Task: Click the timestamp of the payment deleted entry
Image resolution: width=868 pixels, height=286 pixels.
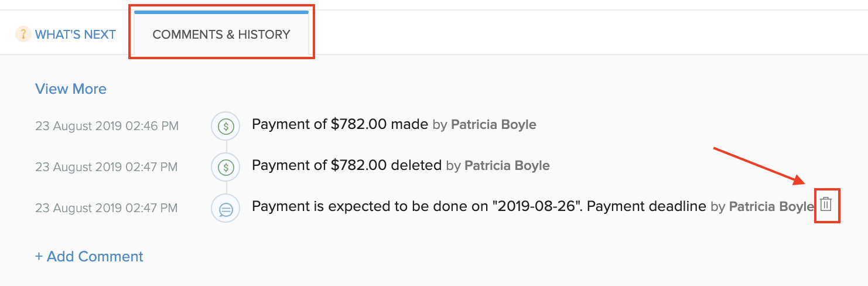Action: click(106, 167)
